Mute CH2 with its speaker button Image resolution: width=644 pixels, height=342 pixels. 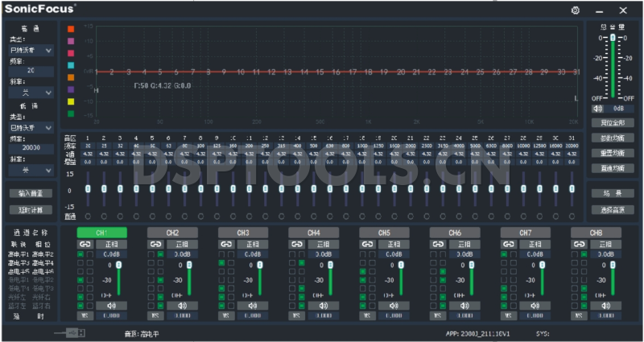[x=183, y=306]
